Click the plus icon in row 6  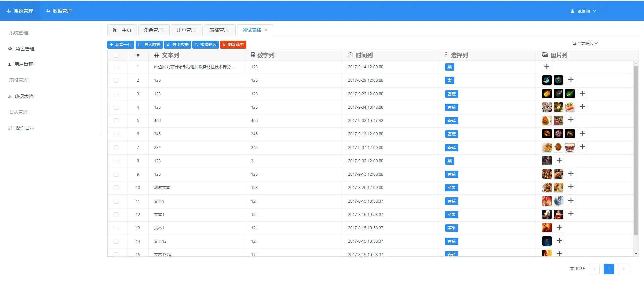click(582, 133)
